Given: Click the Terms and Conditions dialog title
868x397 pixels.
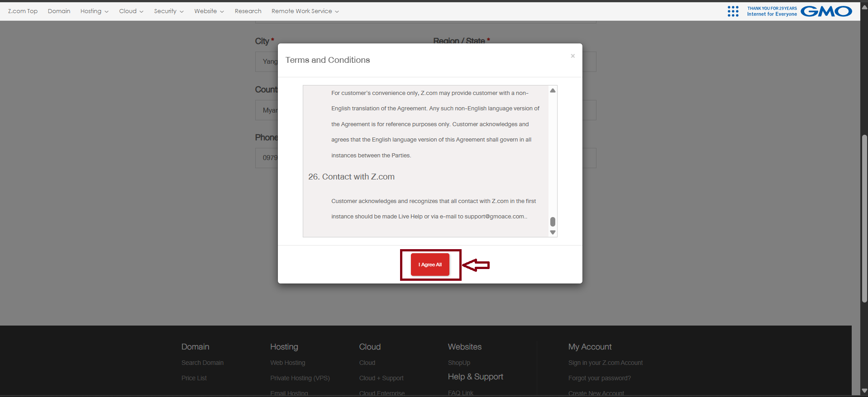Looking at the screenshot, I should 328,60.
